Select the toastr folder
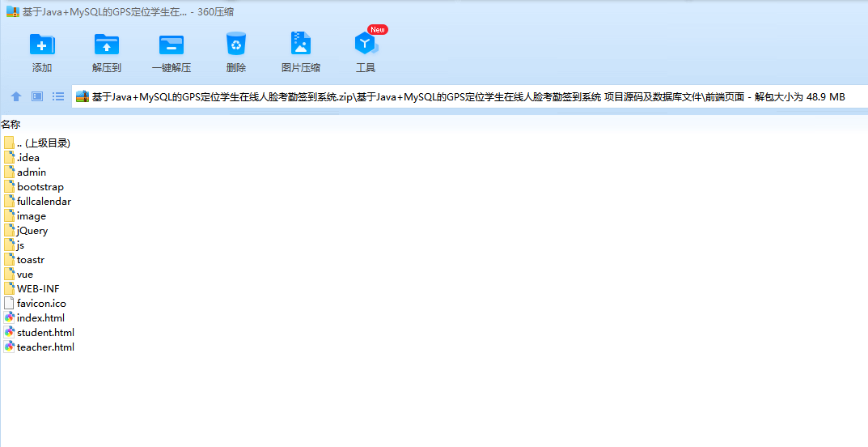 pyautogui.click(x=23, y=259)
